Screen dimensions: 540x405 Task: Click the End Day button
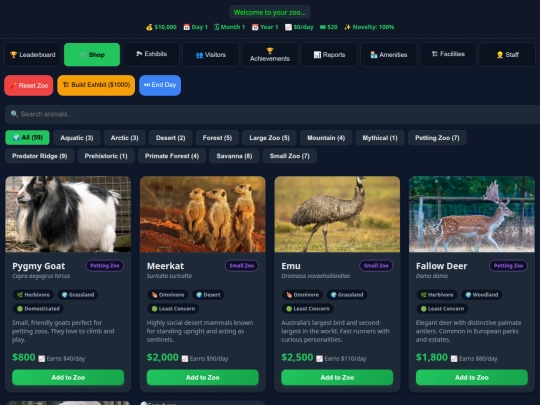pos(160,85)
